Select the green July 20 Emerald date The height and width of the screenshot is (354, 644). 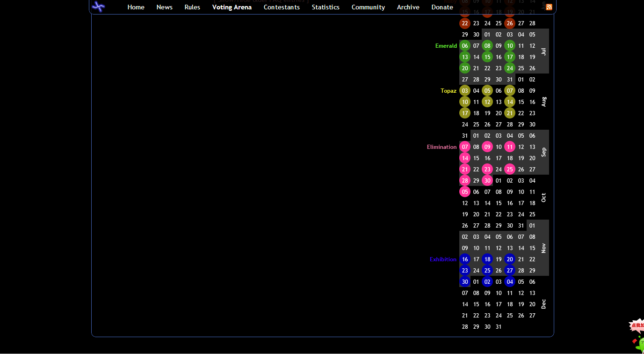pos(465,68)
